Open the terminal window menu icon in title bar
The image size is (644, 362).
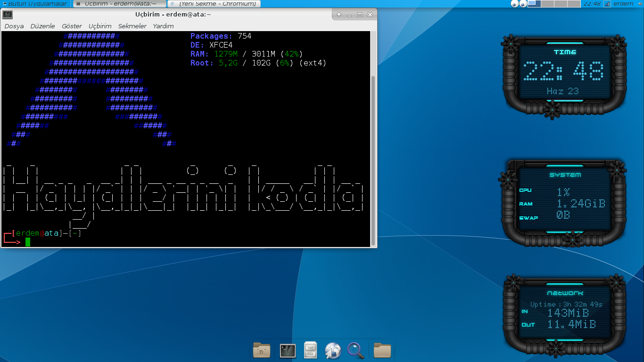[8, 15]
